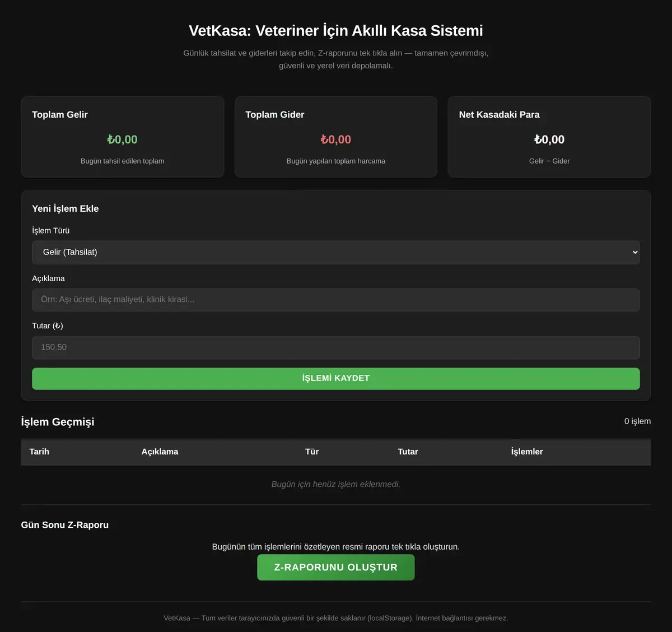The image size is (672, 632).
Task: Click the white ₺0,00 net cash amount
Action: tap(549, 140)
